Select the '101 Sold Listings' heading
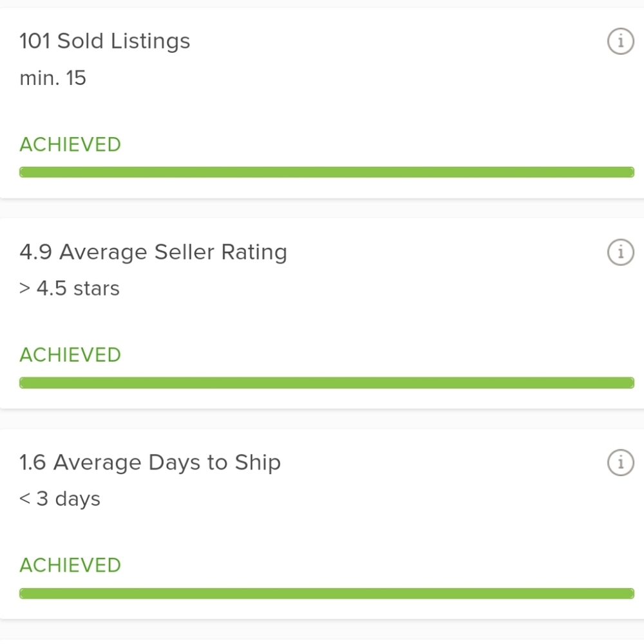 [105, 41]
